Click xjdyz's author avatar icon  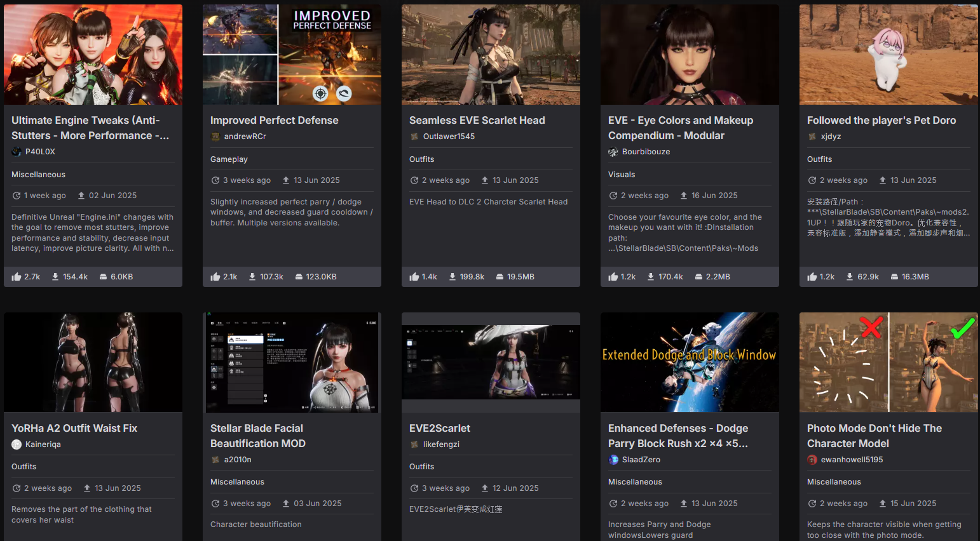point(812,137)
